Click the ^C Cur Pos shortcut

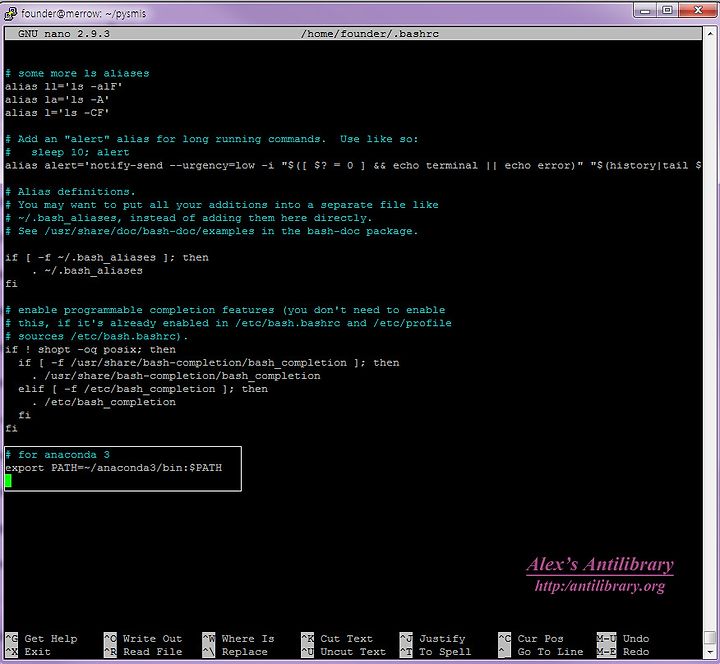[x=531, y=639]
